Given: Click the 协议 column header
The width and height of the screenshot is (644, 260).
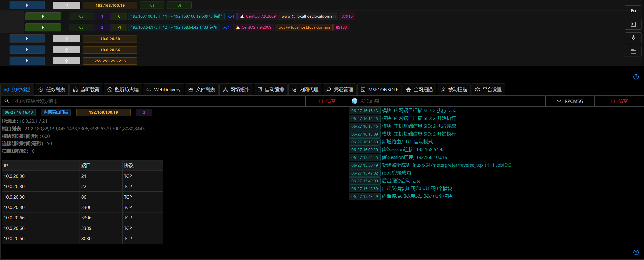Looking at the screenshot, I should pos(142,165).
